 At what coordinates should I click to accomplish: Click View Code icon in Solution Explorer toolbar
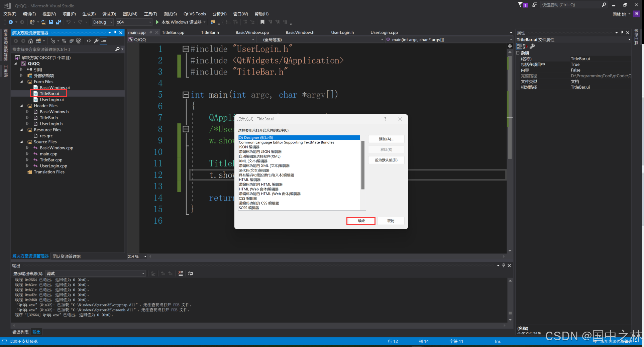pyautogui.click(x=89, y=41)
